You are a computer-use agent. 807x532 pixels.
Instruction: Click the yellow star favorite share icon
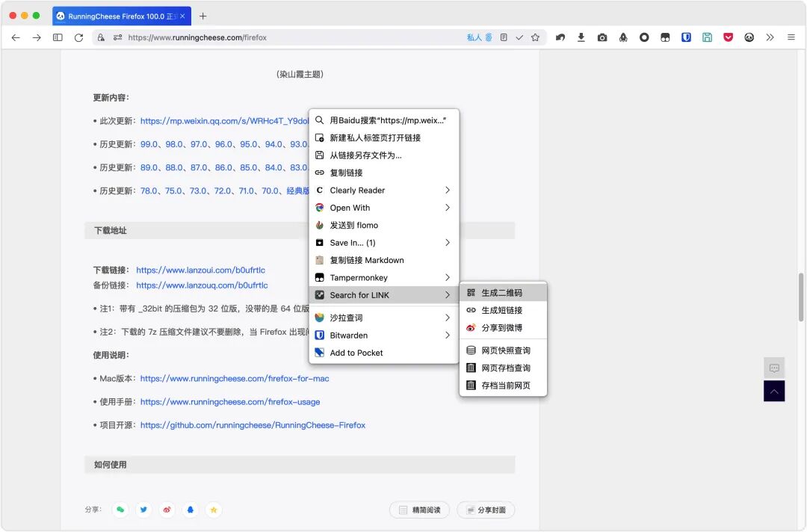[x=214, y=510]
